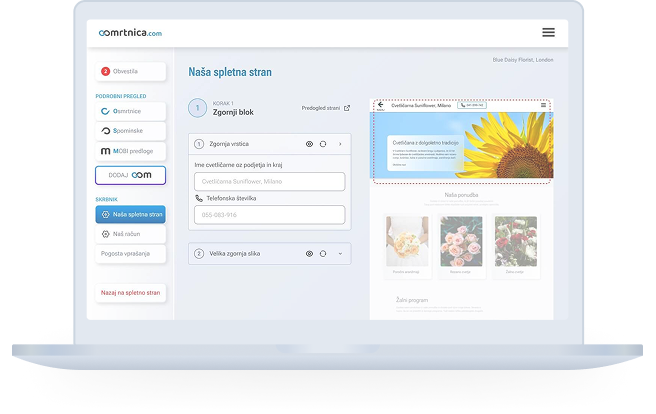Open Naš račun account settings

coord(130,234)
